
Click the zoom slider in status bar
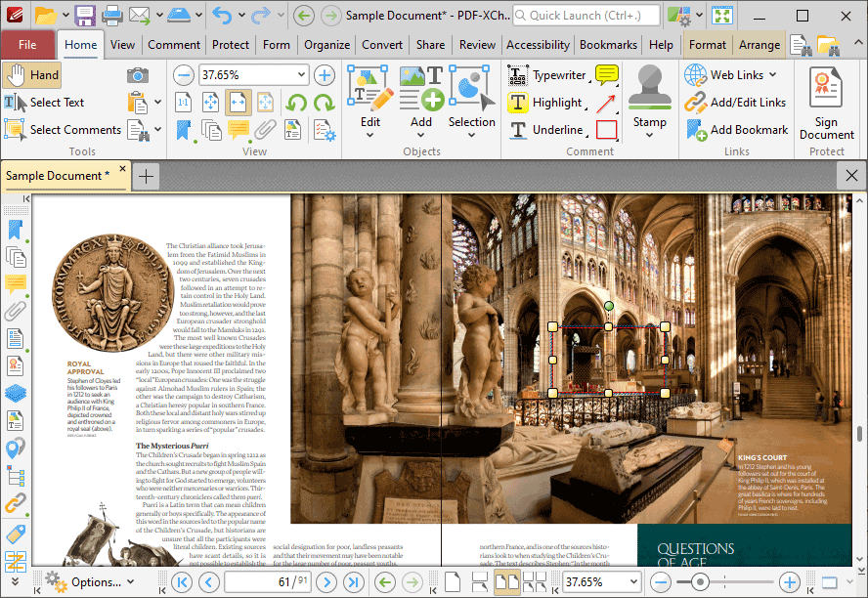pos(700,582)
